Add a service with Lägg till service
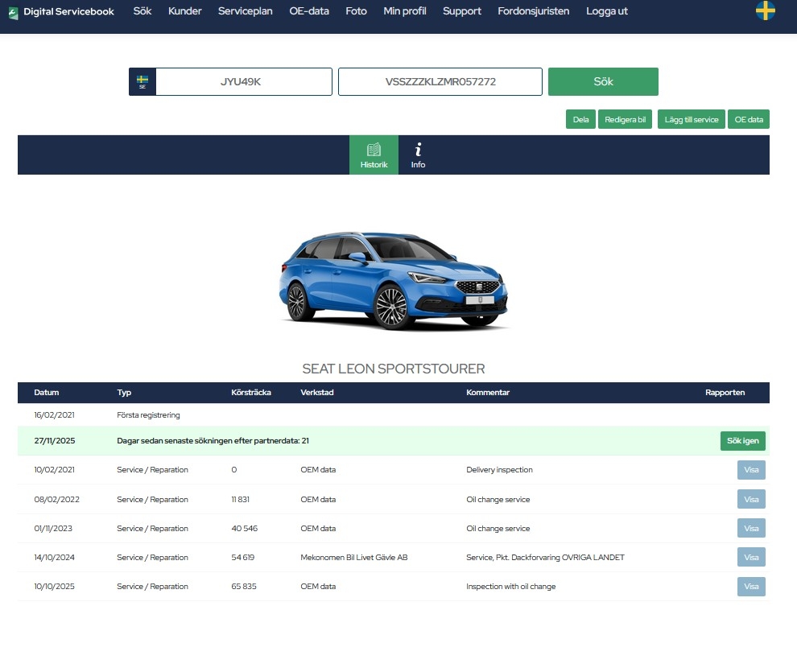The height and width of the screenshot is (672, 797). click(692, 119)
